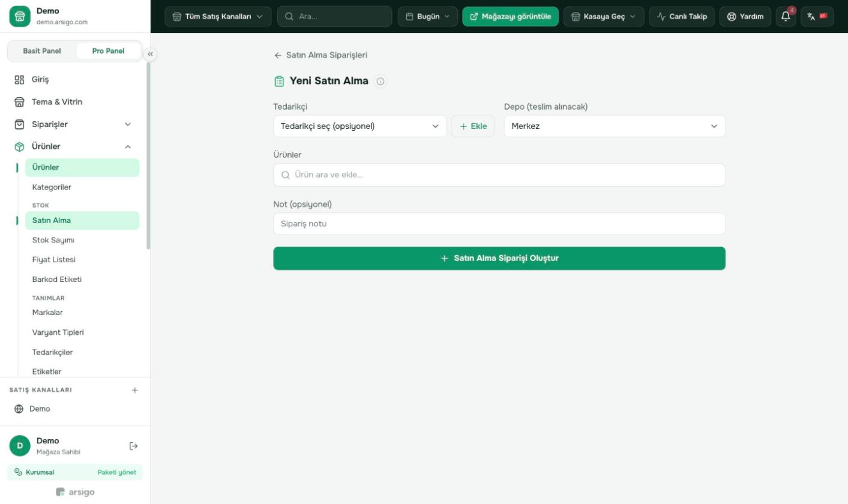The height and width of the screenshot is (504, 848).
Task: Click Satın Alma Siparişi Oluştur button
Action: 499,258
